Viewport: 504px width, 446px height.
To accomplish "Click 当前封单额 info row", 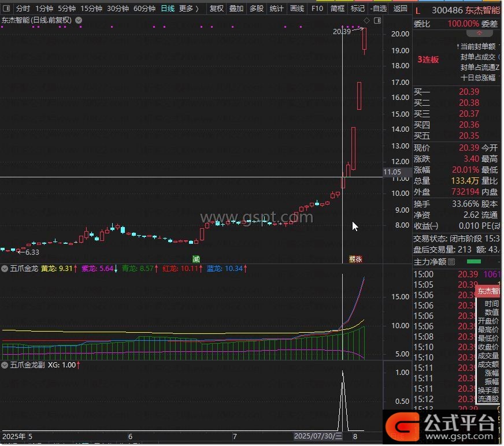I will pos(479,47).
